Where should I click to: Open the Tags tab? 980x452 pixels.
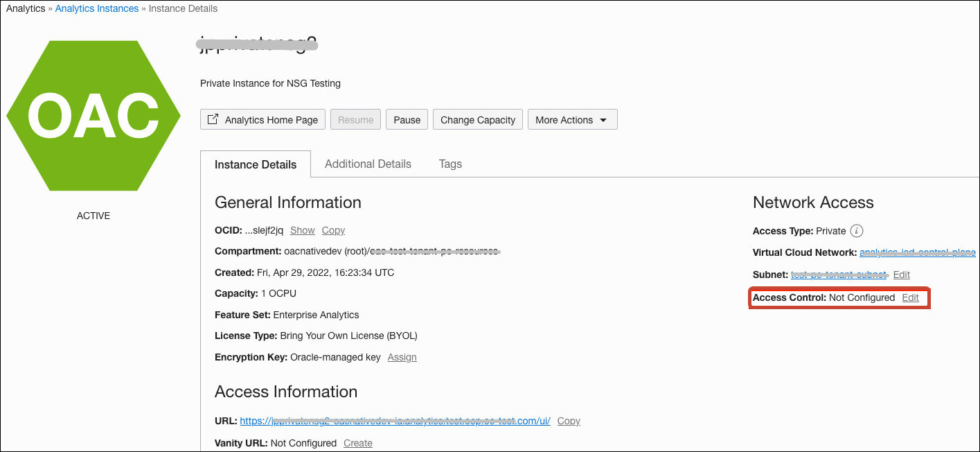point(450,164)
